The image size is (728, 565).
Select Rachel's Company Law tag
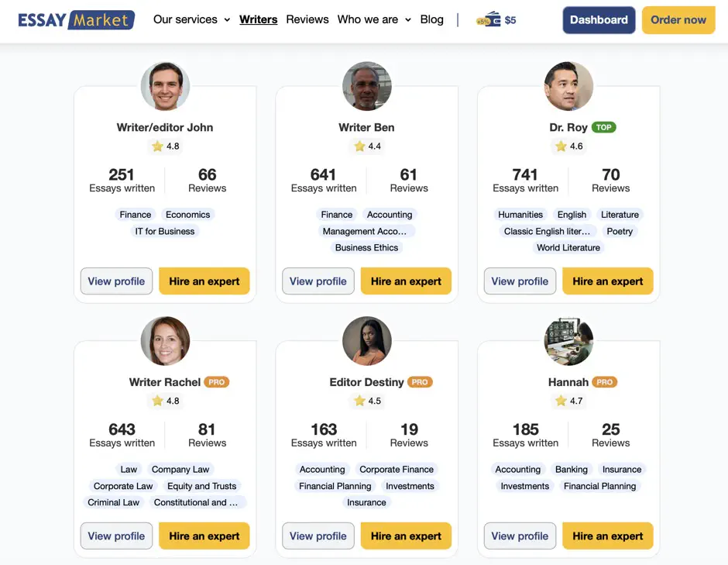(x=180, y=470)
